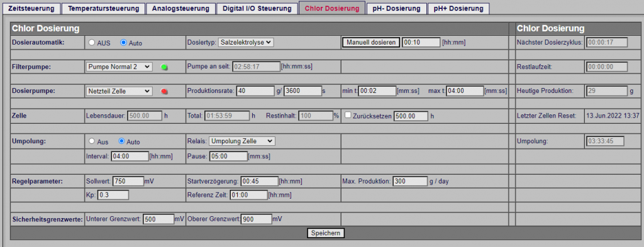Click the manual dosing time field 00:10

click(421, 42)
